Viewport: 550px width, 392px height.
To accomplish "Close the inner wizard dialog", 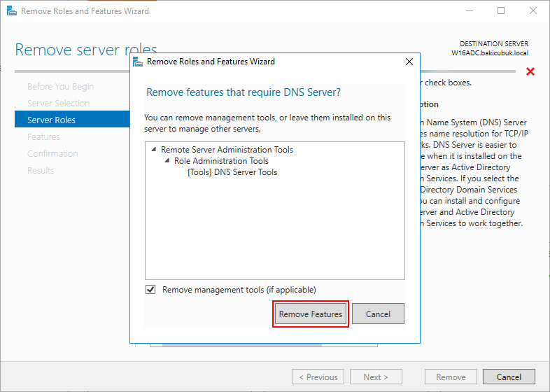I will pyautogui.click(x=409, y=62).
